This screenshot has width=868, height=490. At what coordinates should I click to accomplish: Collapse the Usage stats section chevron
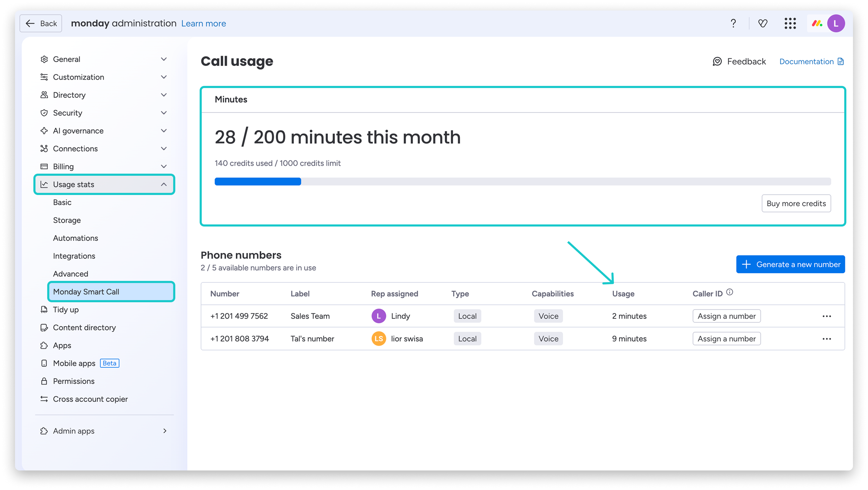[x=164, y=184]
